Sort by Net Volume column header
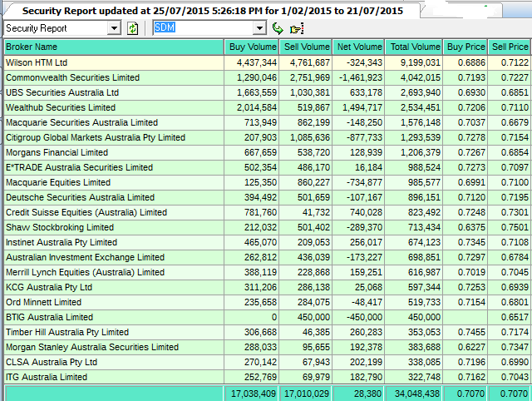This screenshot has width=532, height=401. [358, 47]
